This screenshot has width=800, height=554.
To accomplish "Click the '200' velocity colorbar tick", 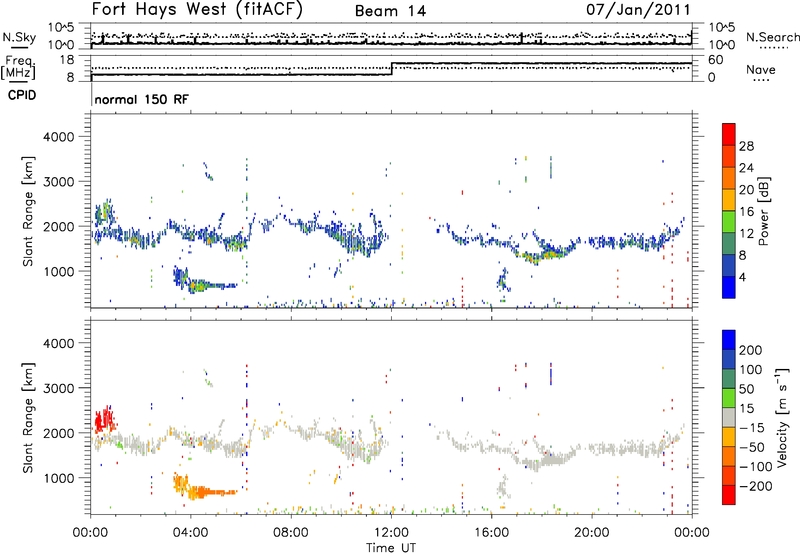I will coord(751,350).
